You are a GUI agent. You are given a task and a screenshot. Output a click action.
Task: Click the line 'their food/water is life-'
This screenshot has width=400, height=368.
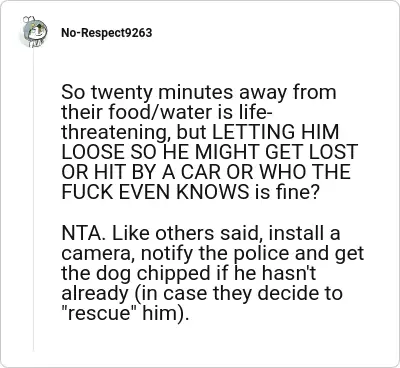167,112
